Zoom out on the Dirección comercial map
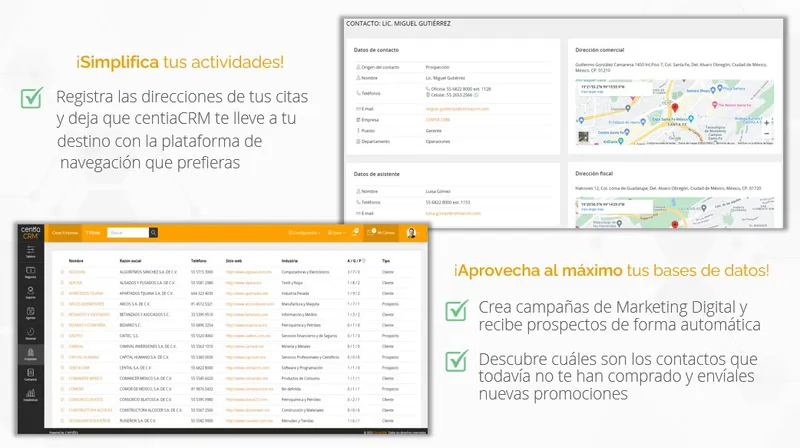The width and height of the screenshot is (800, 448). (766, 133)
